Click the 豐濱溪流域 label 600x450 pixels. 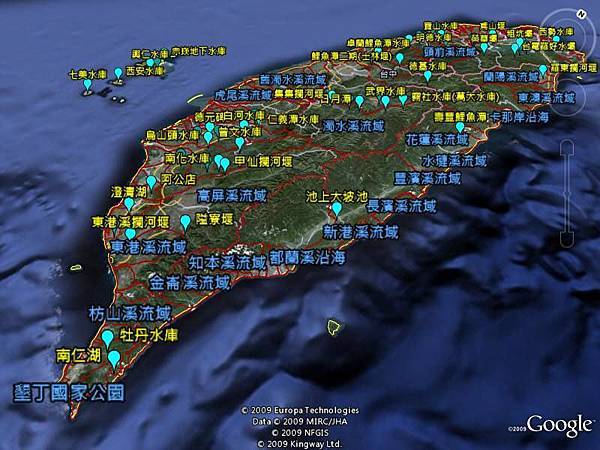pyautogui.click(x=428, y=178)
